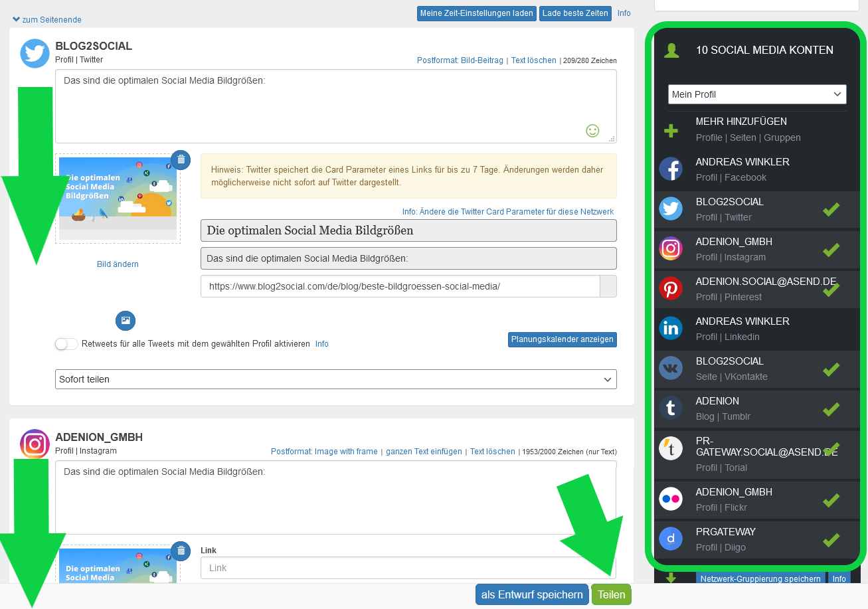Click Info button beside Netzwerk-Gruppierung speichern

point(839,578)
